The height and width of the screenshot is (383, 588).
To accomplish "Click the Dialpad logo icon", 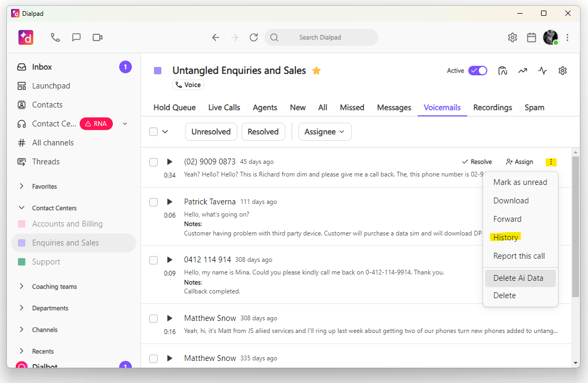I will 26,37.
